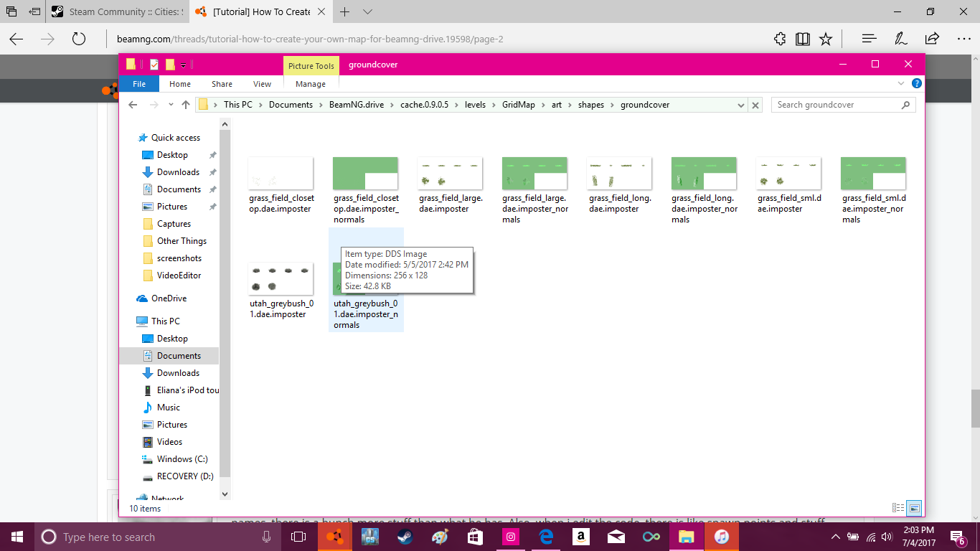This screenshot has width=980, height=551.
Task: Click the New Folder quick access toolbar icon
Action: (x=170, y=65)
